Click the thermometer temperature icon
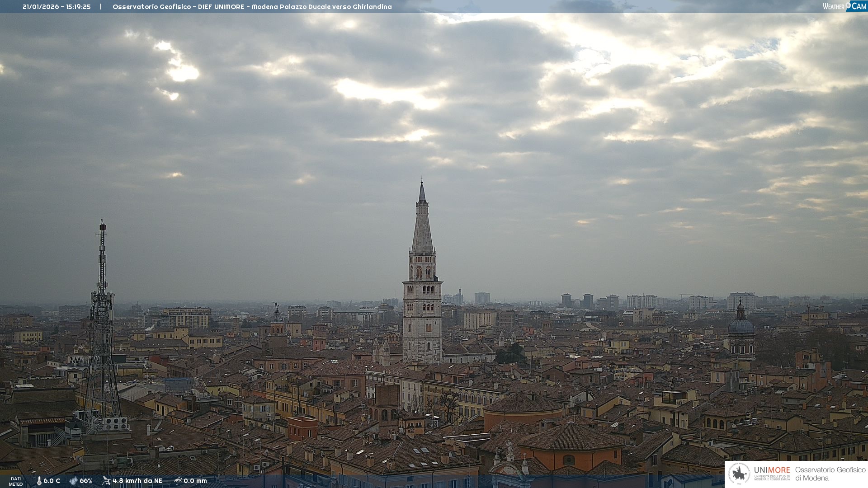This screenshot has width=868, height=488. coord(39,481)
